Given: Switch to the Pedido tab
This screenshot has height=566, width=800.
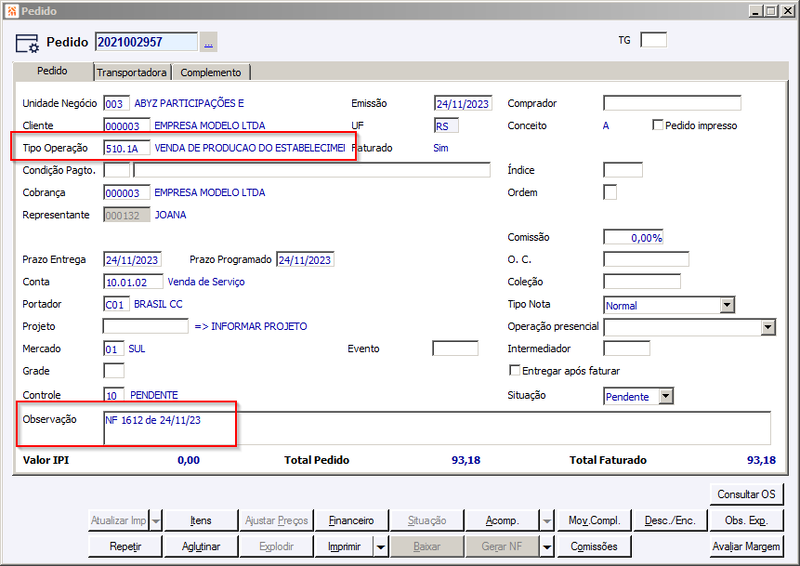Looking at the screenshot, I should [53, 71].
